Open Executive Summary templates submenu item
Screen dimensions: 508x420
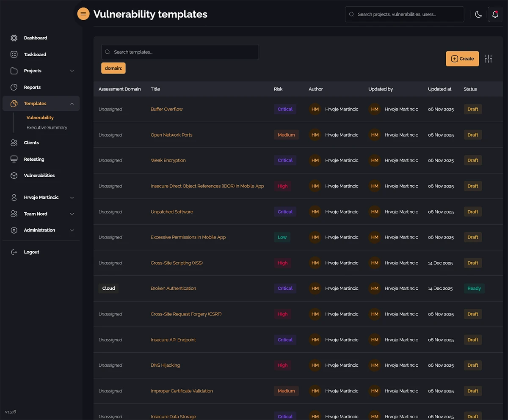(x=47, y=128)
